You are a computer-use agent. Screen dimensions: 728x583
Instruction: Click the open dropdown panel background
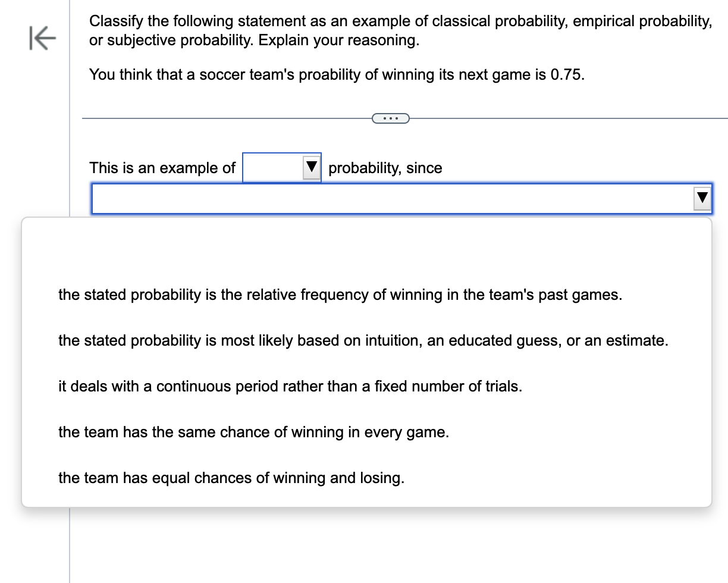point(366,250)
